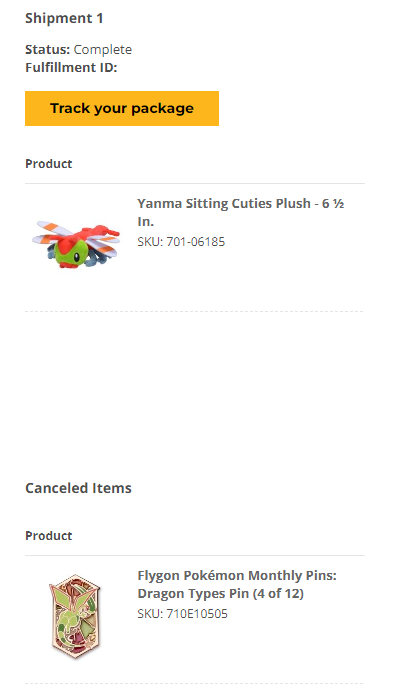This screenshot has width=396, height=696.
Task: Select the Yanma SKU 701-06185 text
Action: tap(181, 242)
